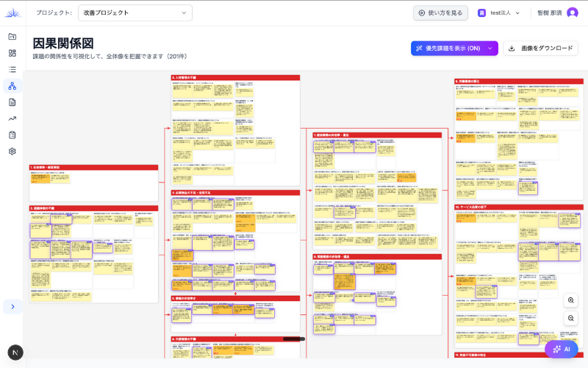588x368 pixels.
Task: Open the list view icon in the sidebar
Action: tap(12, 69)
